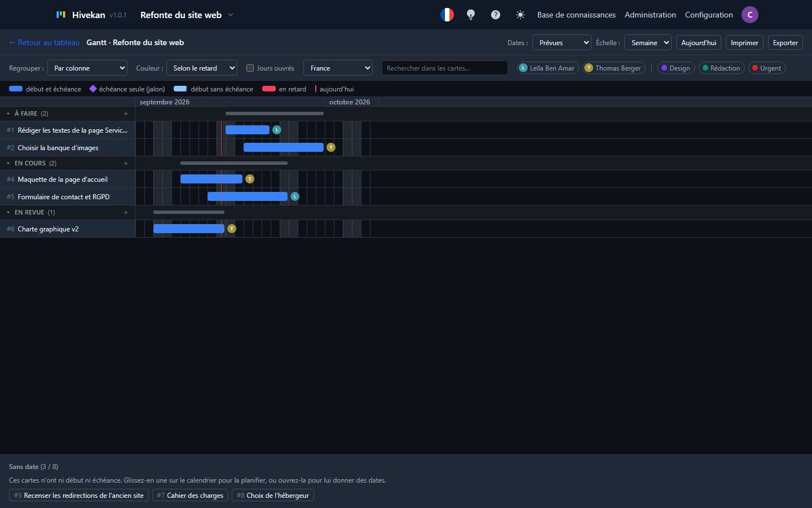This screenshot has height=508, width=812.
Task: Select row Choisir la banque d'images
Action: pyautogui.click(x=68, y=147)
